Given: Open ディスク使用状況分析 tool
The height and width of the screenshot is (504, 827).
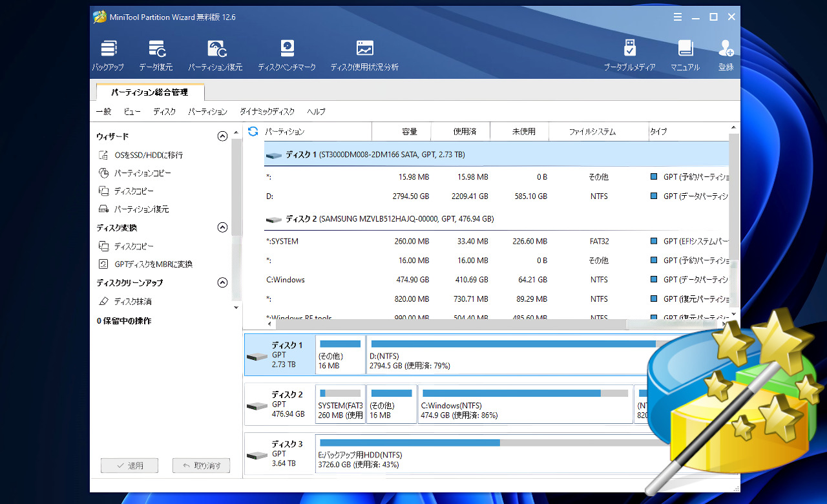Looking at the screenshot, I should point(364,56).
